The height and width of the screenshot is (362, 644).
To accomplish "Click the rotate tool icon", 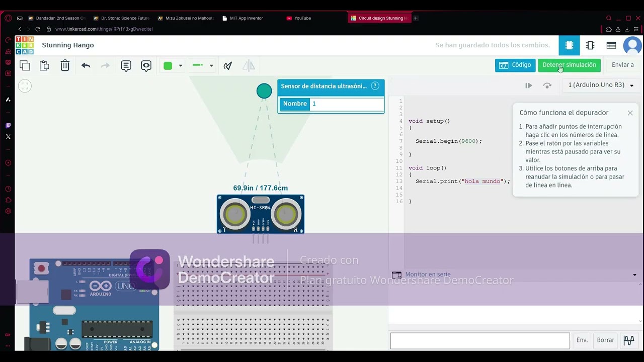I will [x=228, y=65].
